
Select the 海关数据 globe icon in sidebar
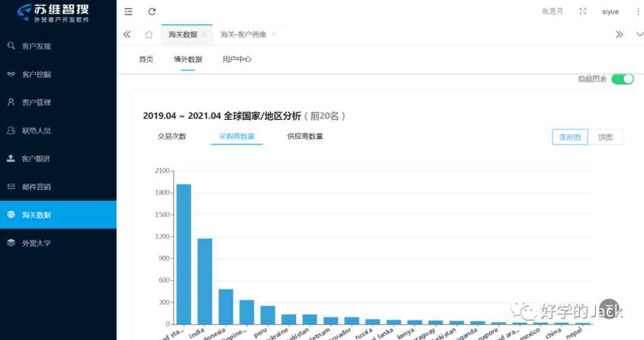coord(11,214)
